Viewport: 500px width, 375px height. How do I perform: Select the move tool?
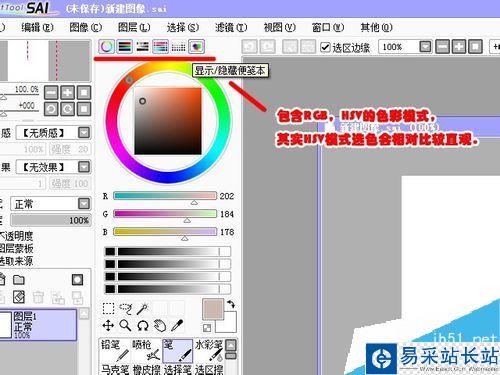[x=108, y=325]
